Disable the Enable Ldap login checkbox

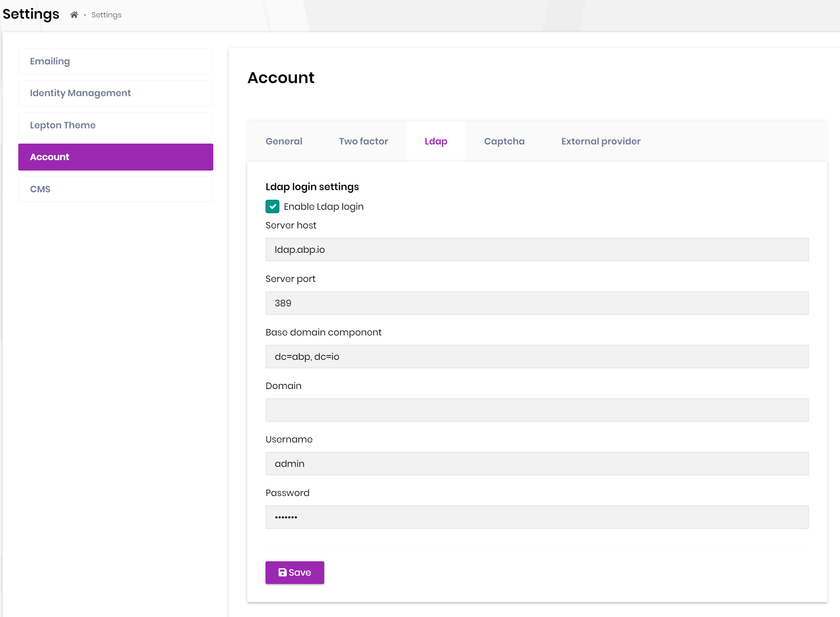click(x=272, y=207)
